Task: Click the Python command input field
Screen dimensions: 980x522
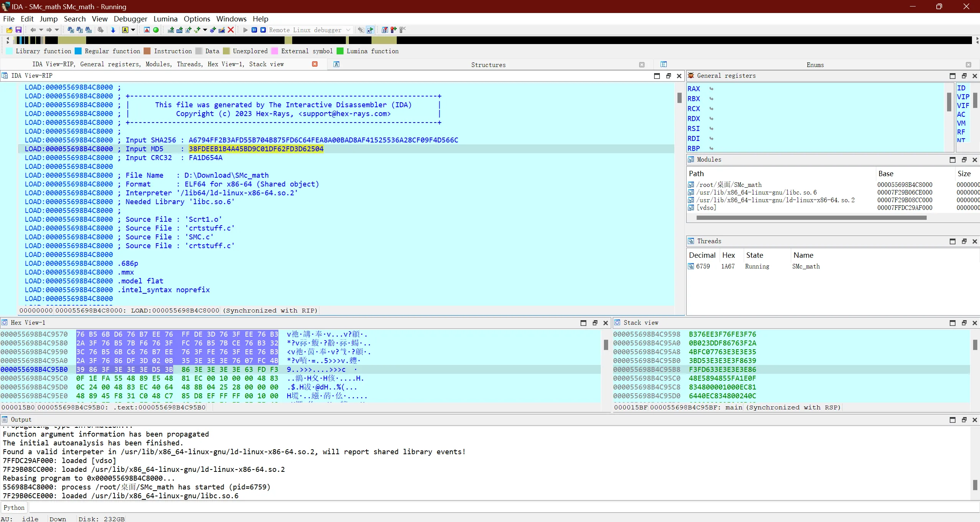Action: tap(498, 507)
